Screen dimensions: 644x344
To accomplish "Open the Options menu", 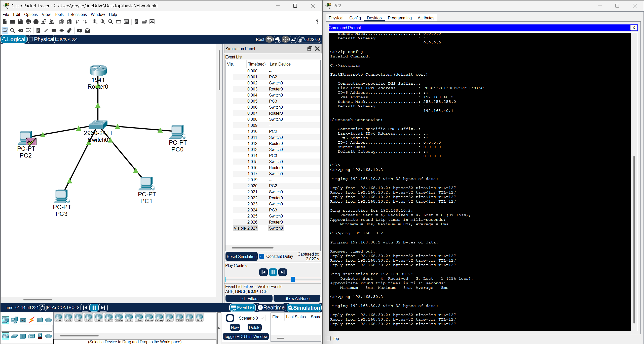I will coord(31,14).
